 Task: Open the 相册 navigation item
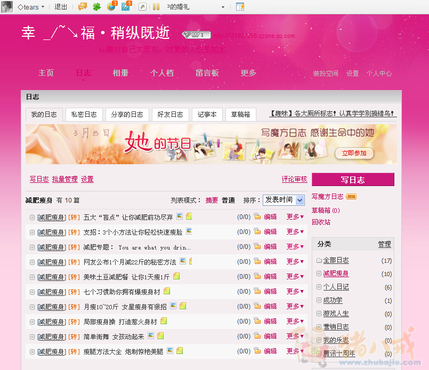120,73
